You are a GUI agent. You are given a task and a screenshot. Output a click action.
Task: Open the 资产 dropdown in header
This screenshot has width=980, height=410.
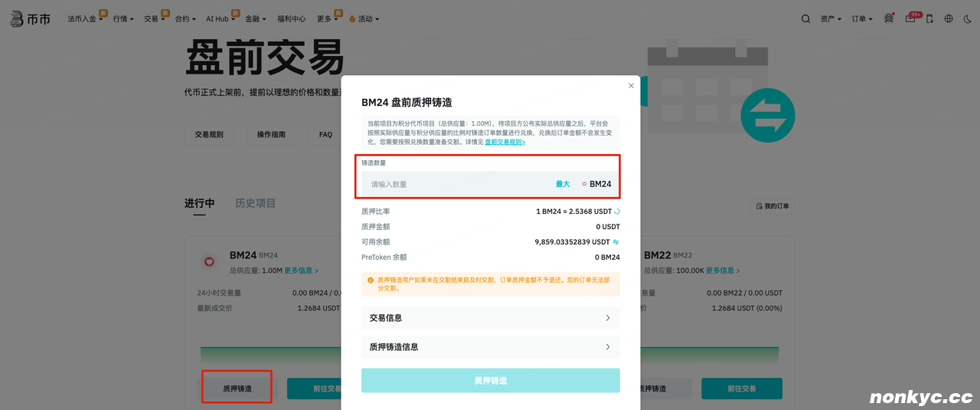(830, 18)
